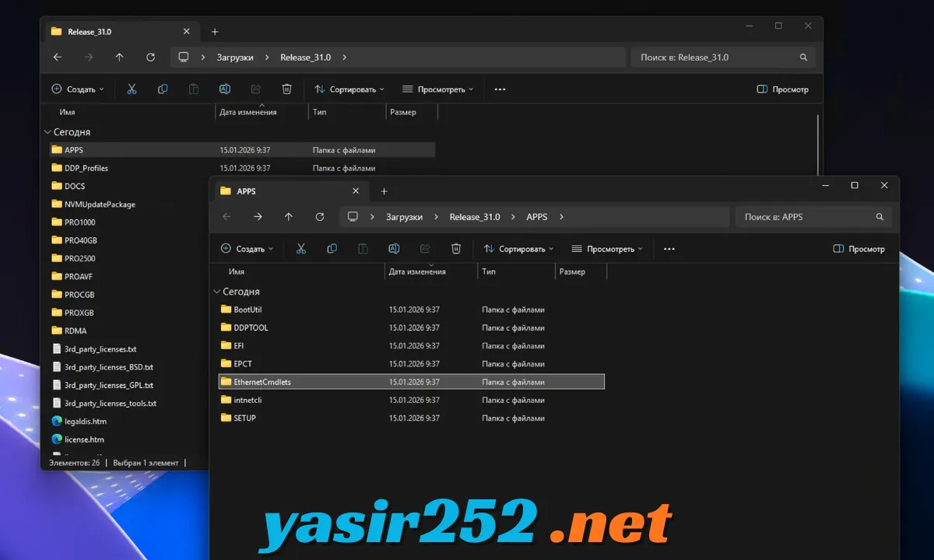934x560 pixels.
Task: Click the search field in the Release_31.0 window
Action: pos(722,57)
